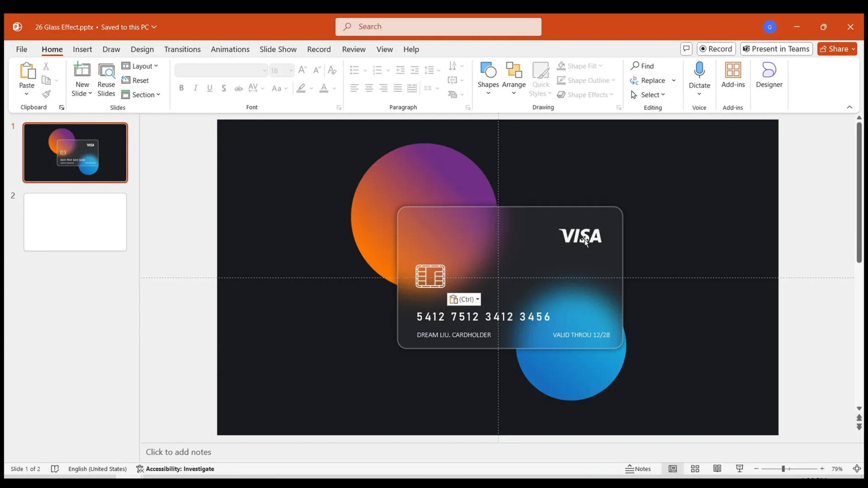Start Dictate microphone

pos(699,79)
